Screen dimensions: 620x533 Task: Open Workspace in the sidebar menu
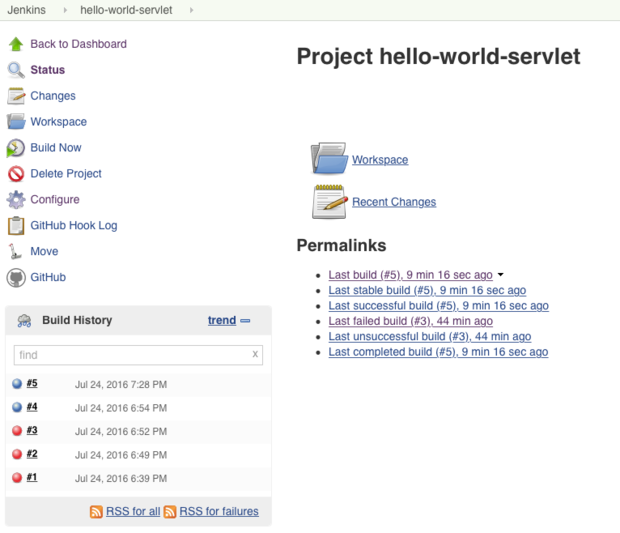coord(59,122)
